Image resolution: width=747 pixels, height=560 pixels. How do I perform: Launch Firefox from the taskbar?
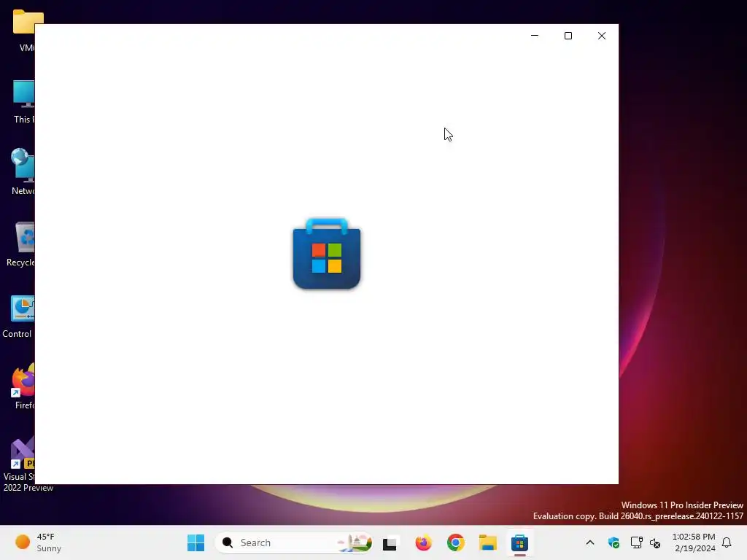pos(423,542)
